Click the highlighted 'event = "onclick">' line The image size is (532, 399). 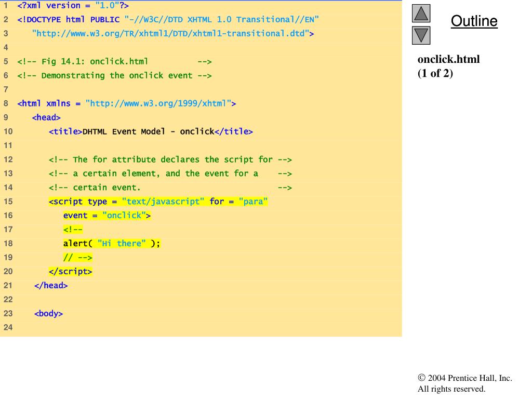[107, 216]
